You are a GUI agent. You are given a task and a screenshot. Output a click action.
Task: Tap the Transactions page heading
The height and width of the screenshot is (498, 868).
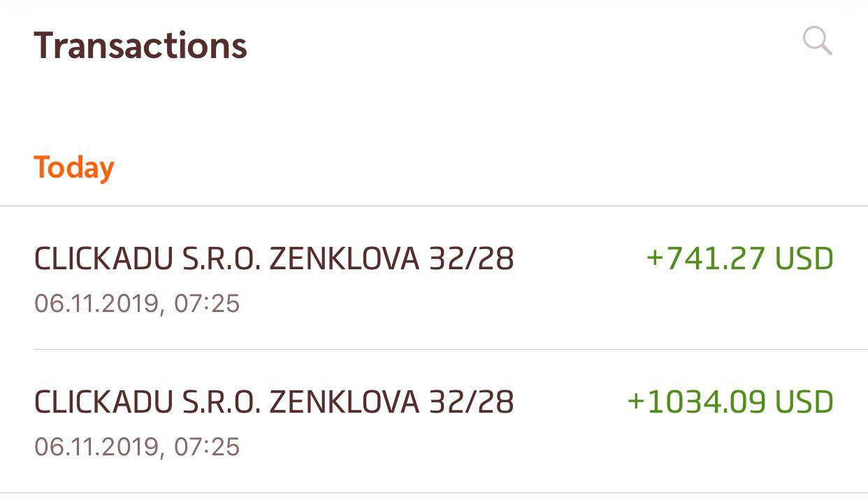[x=140, y=45]
